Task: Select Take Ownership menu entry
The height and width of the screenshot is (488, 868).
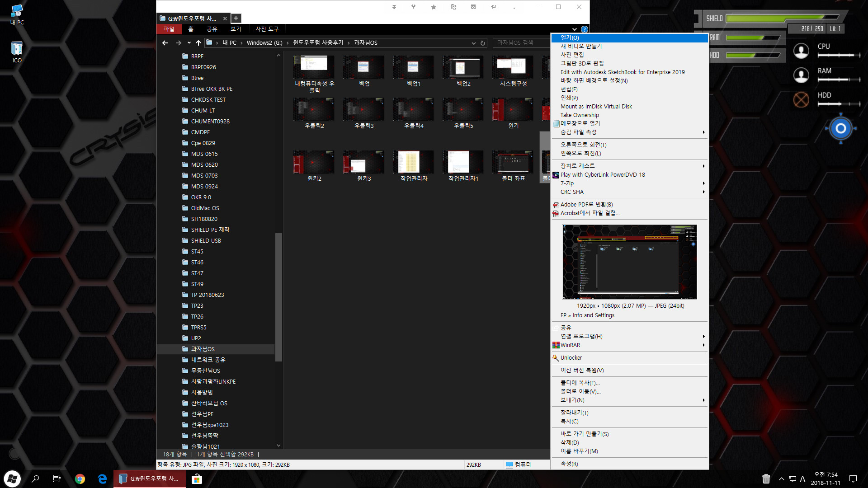Action: point(629,115)
